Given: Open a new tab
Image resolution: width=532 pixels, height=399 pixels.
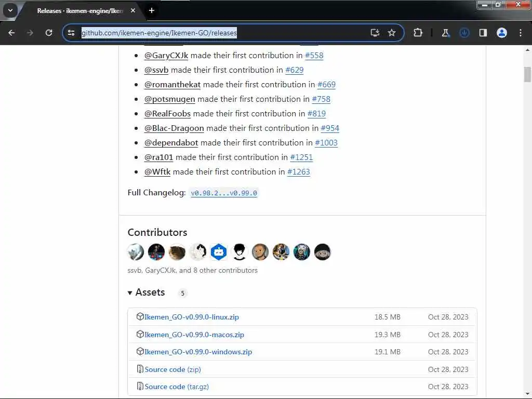Looking at the screenshot, I should tap(152, 10).
